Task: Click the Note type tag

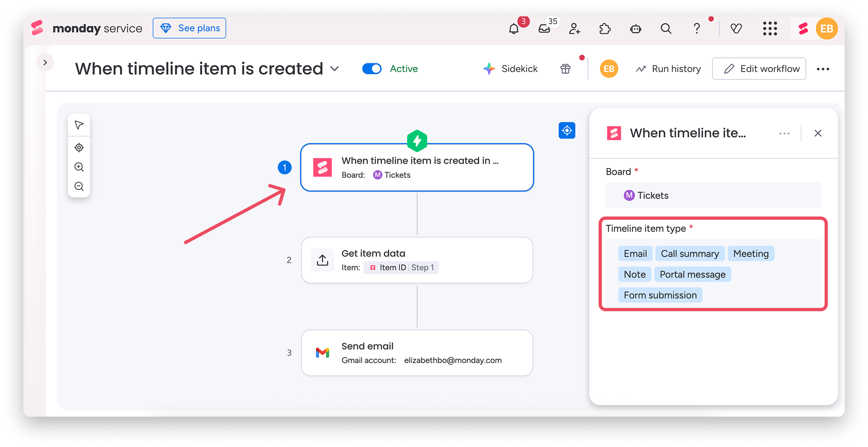Action: 635,274
